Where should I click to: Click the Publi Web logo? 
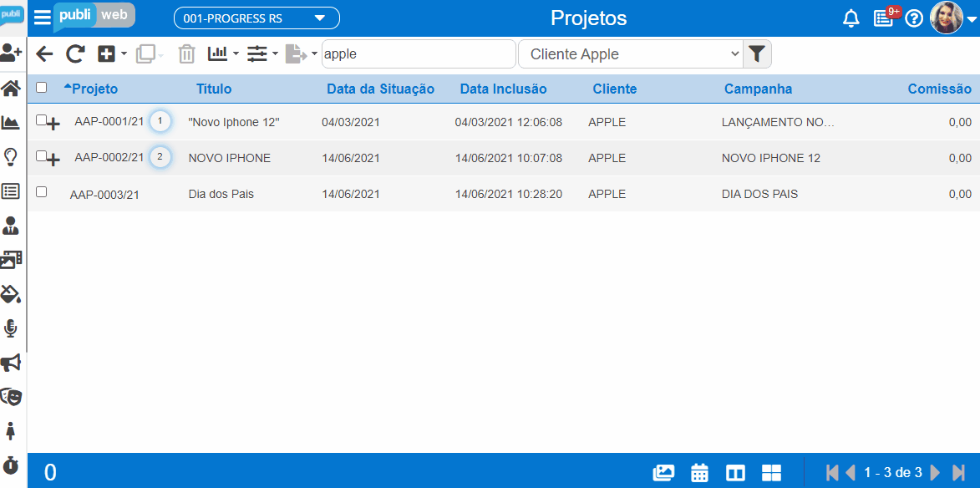click(x=94, y=17)
